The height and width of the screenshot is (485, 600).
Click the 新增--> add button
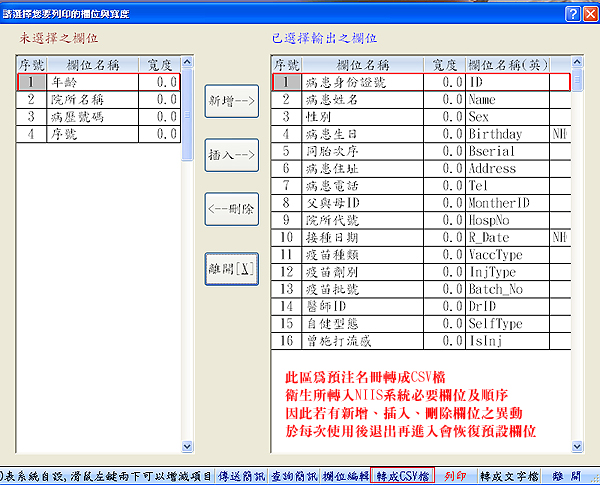pos(232,103)
